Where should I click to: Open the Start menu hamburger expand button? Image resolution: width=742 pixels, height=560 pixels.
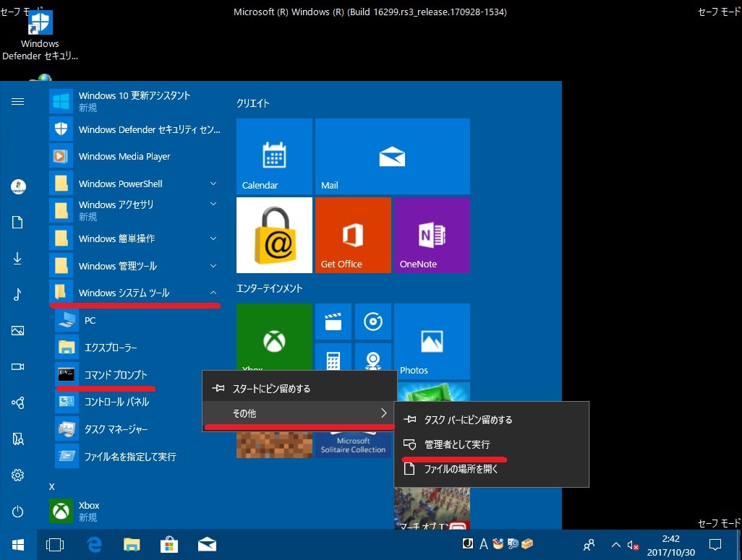click(x=17, y=102)
